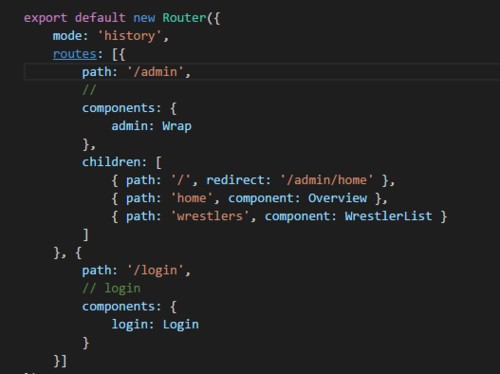500x374 pixels.
Task: Click the 'WrestlerList' component name
Action: tap(389, 216)
